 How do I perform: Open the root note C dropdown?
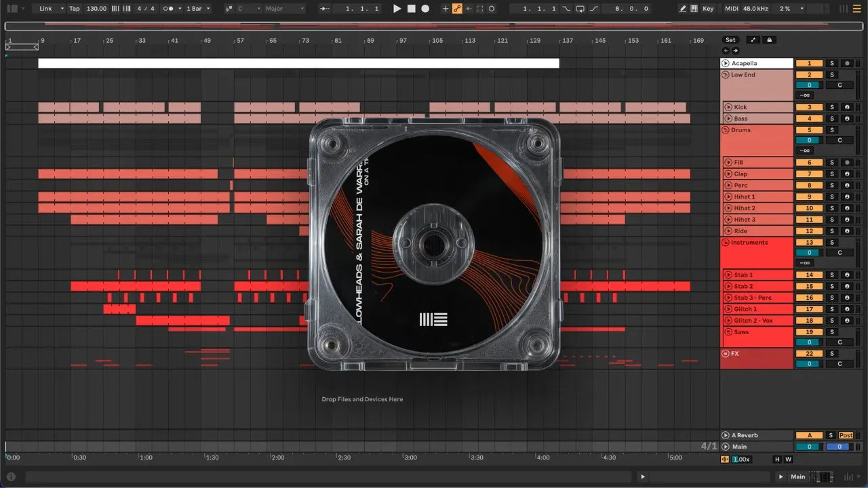[x=248, y=9]
